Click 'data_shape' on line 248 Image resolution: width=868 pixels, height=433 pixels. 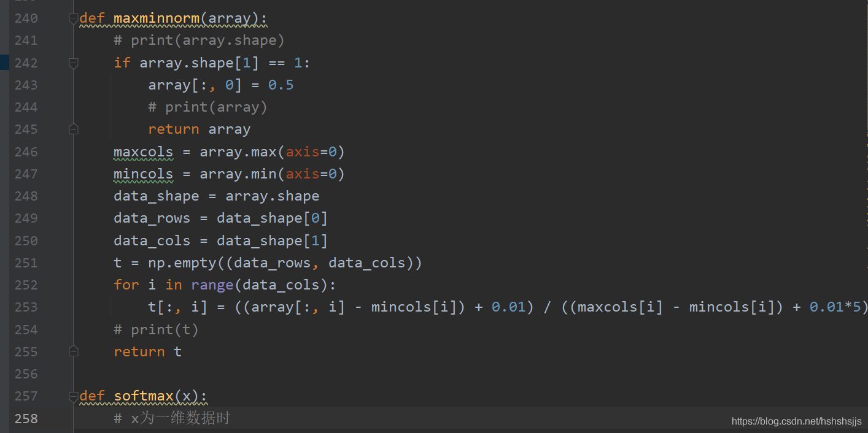click(156, 196)
